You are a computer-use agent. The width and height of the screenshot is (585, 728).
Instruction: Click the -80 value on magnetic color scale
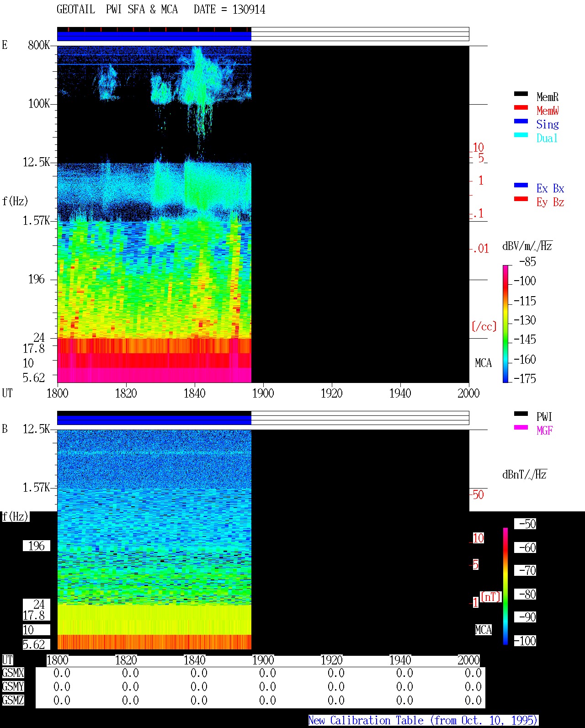tap(527, 594)
